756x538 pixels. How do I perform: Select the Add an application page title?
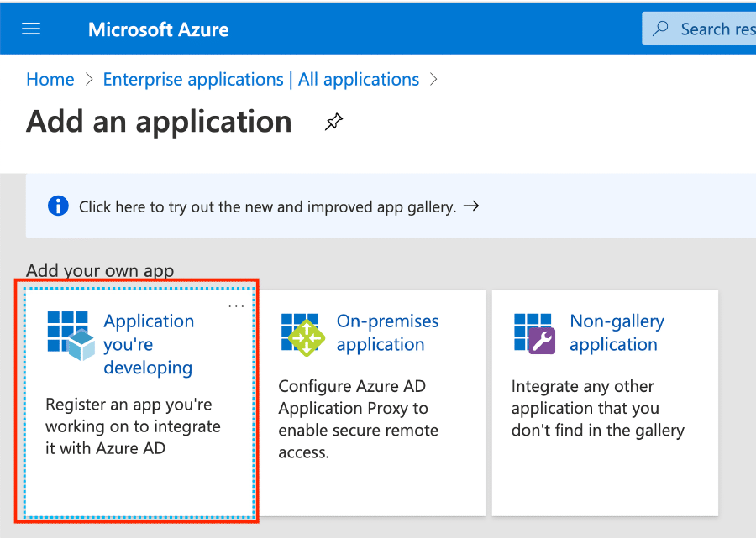click(x=159, y=122)
